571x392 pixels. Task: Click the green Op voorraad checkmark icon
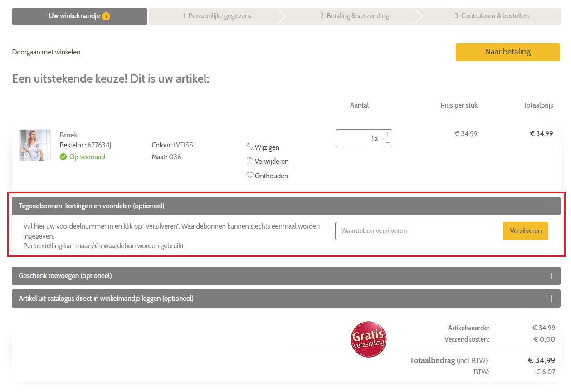click(x=63, y=157)
